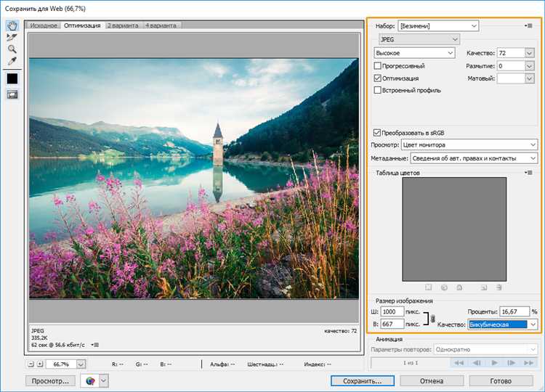Open the optimize panel menu near Набор
The image size is (545, 392).
point(528,25)
